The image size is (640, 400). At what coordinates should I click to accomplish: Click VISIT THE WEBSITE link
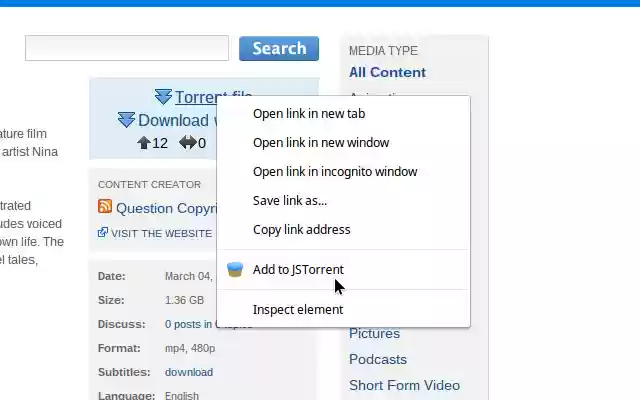[162, 233]
